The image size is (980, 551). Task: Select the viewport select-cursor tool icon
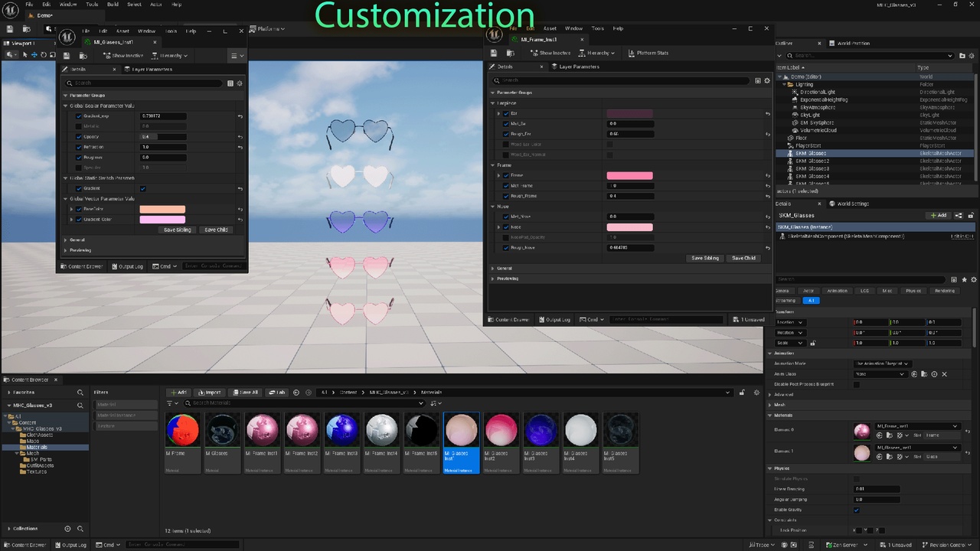click(25, 55)
